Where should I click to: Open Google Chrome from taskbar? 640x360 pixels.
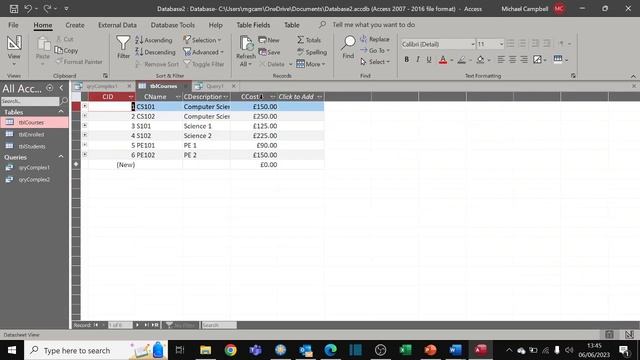(231, 350)
